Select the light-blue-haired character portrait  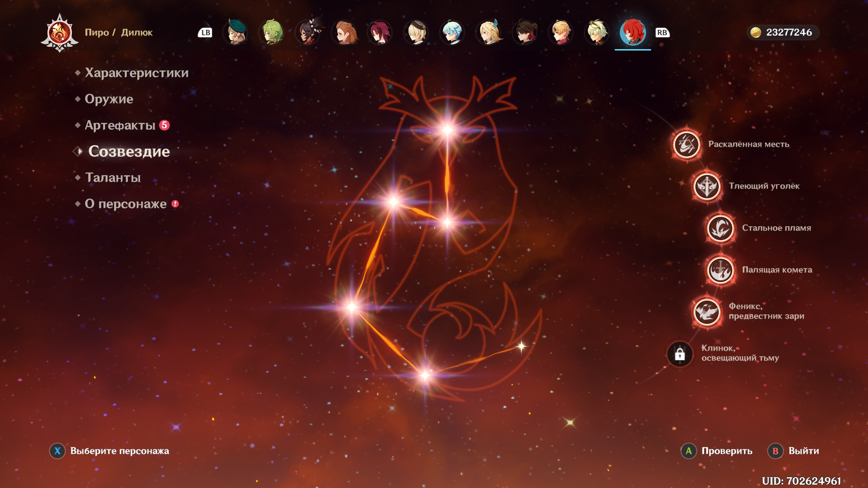pos(452,33)
